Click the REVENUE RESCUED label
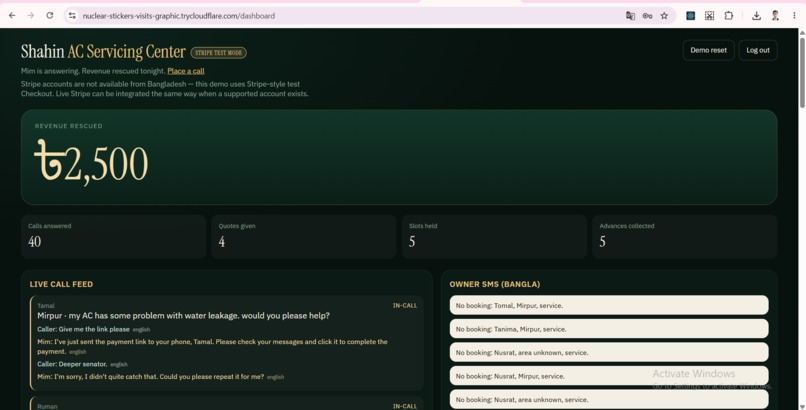Viewport: 806px width, 410px height. pos(68,126)
